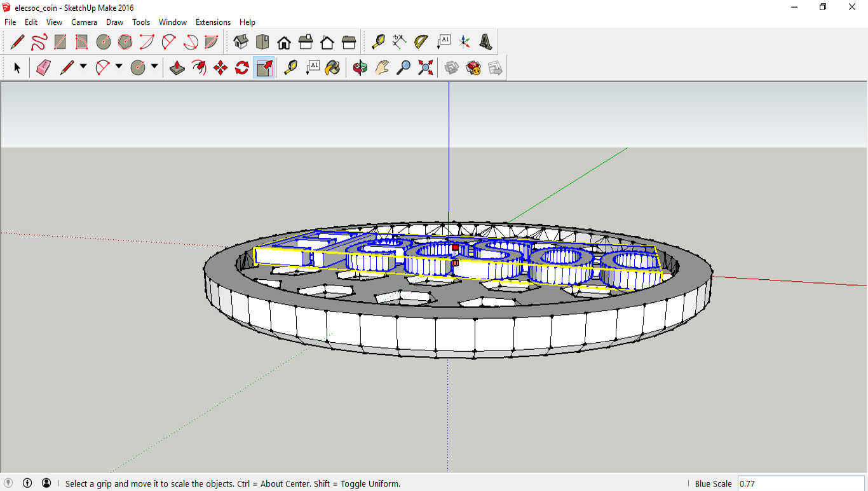Choose the Pie arc tool
This screenshot has height=491, width=868.
click(x=212, y=43)
